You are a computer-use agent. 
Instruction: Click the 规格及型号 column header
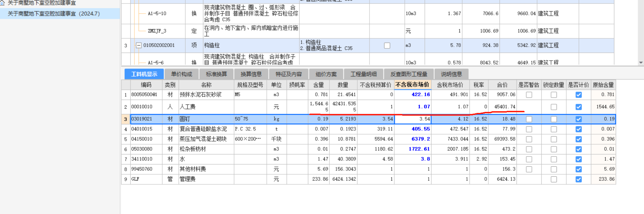(250, 85)
